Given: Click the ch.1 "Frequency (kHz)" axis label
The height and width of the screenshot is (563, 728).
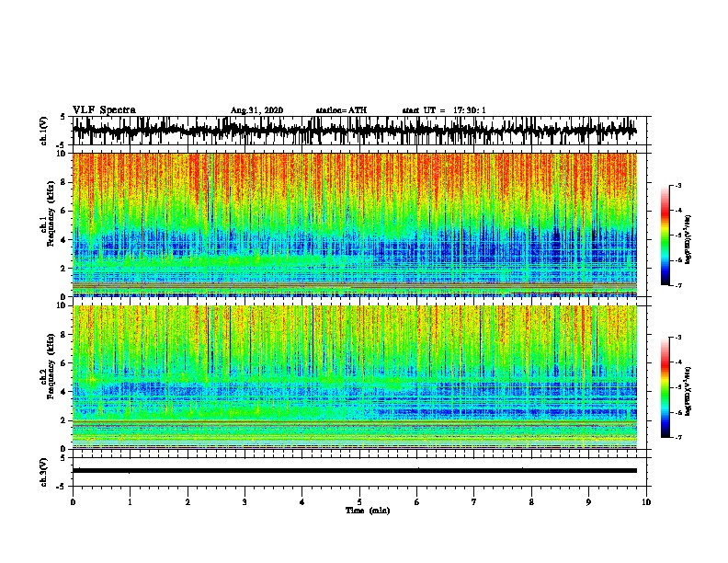Looking at the screenshot, I should pos(51,214).
